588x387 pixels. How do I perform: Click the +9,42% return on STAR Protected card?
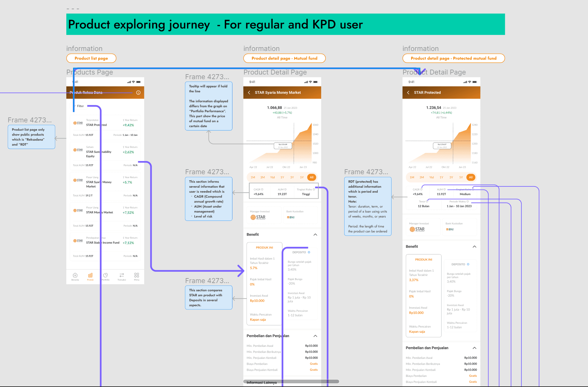click(128, 125)
